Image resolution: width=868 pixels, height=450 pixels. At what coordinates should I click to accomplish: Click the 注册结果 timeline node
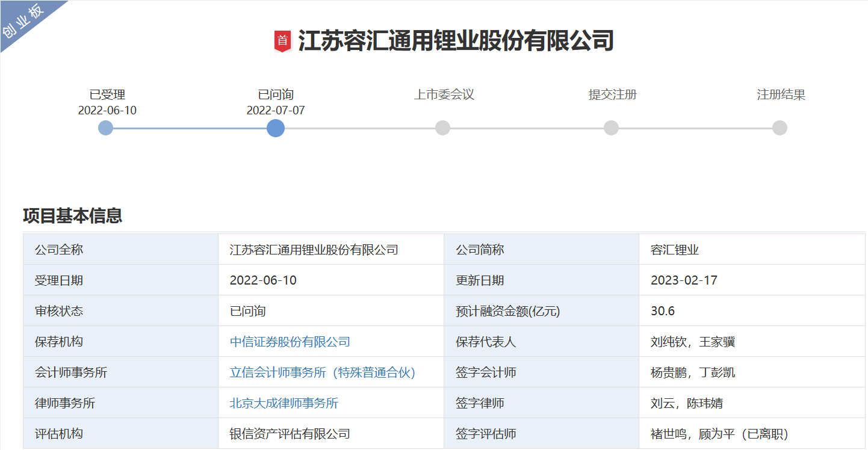pos(780,128)
